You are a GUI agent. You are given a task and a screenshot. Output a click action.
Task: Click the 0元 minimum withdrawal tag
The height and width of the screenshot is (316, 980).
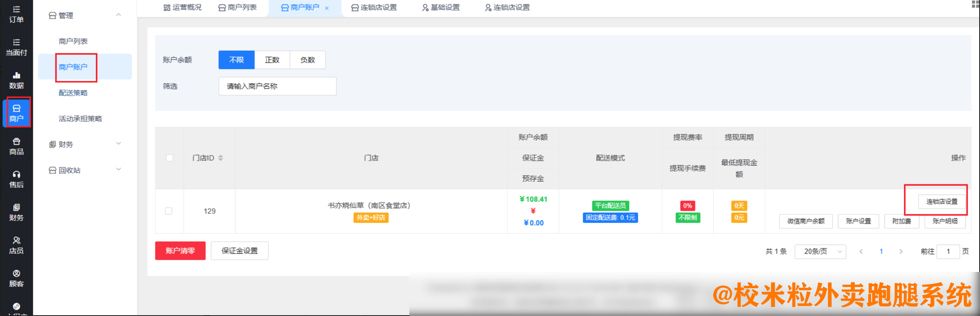739,218
